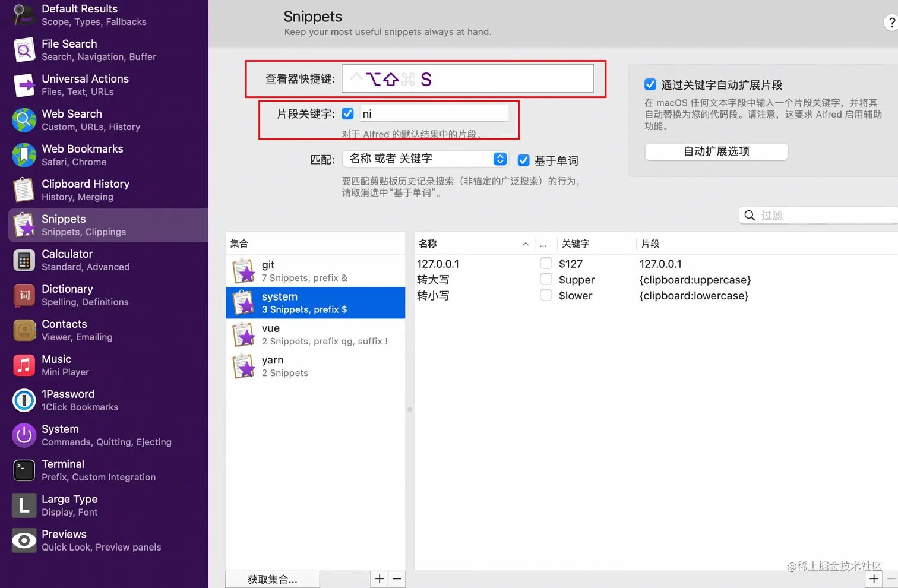Viewport: 898px width, 588px height.
Task: Click 片段 column header
Action: [650, 244]
